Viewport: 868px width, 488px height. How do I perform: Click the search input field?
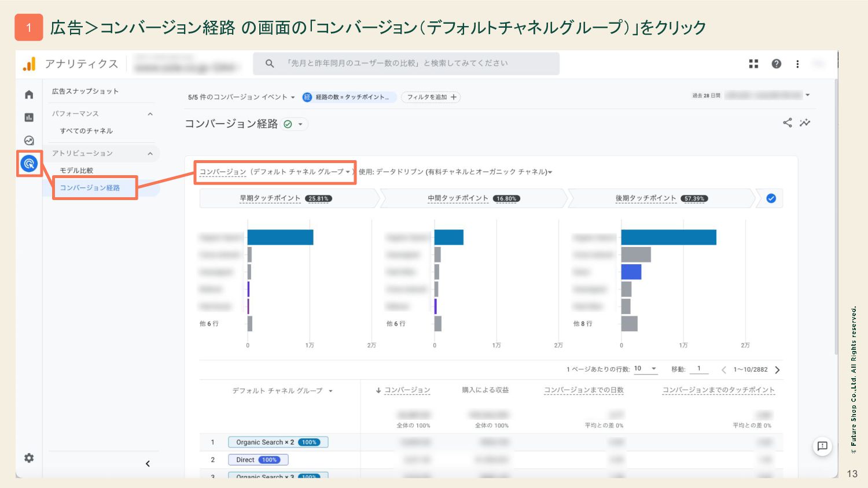point(405,64)
